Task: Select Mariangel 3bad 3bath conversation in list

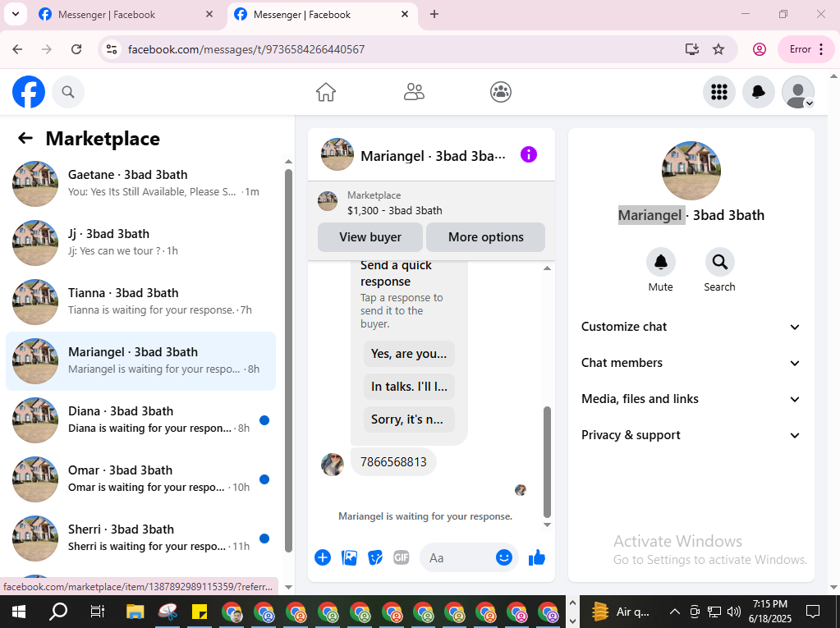Action: point(141,361)
